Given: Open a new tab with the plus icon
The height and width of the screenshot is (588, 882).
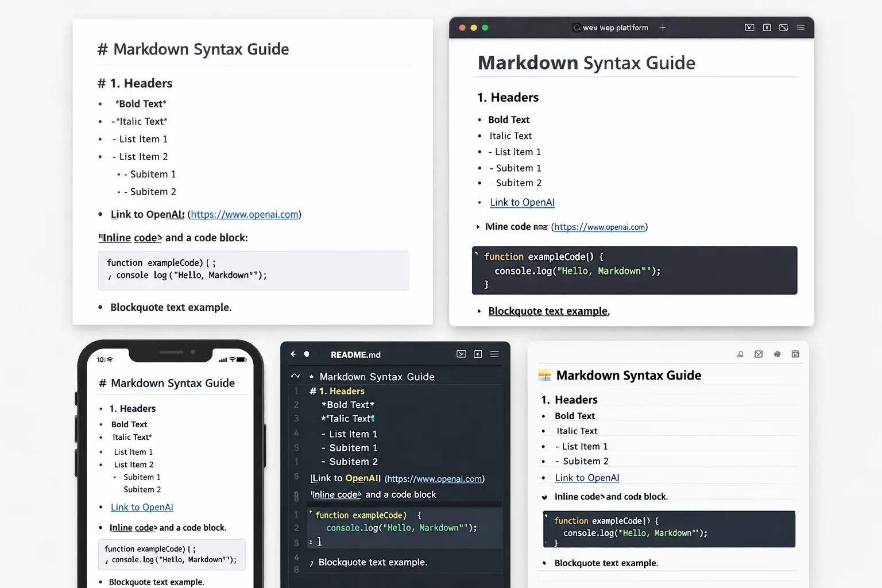Looking at the screenshot, I should click(x=663, y=28).
